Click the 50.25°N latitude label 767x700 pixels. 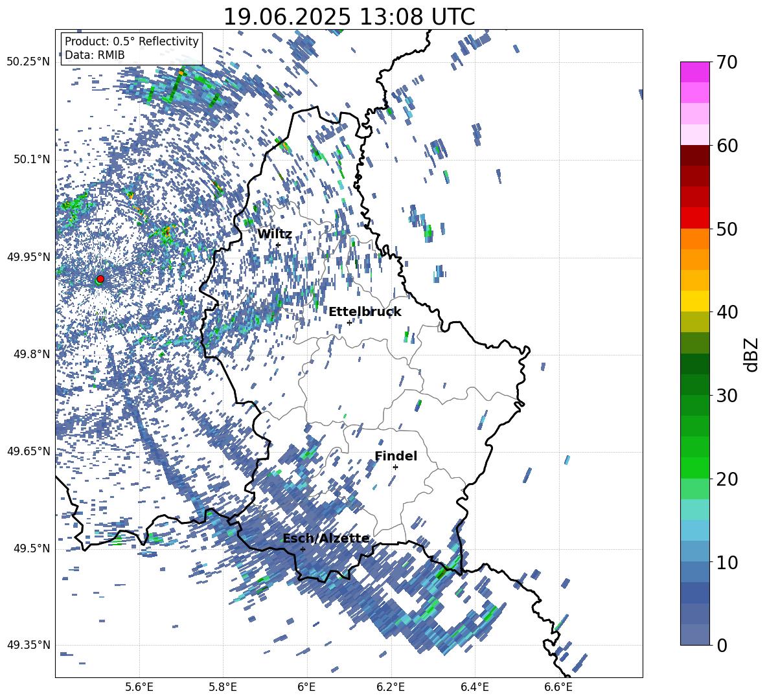point(29,62)
